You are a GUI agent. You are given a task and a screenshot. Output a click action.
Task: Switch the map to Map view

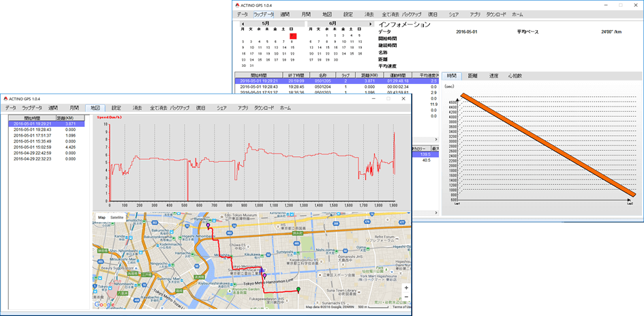pos(102,217)
